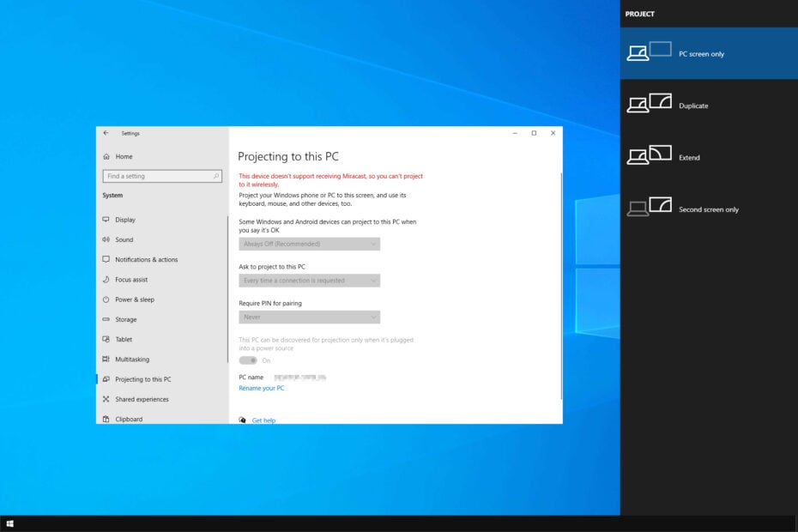Viewport: 798px width, 532px height.
Task: Click the back arrow in Settings
Action: pos(106,133)
